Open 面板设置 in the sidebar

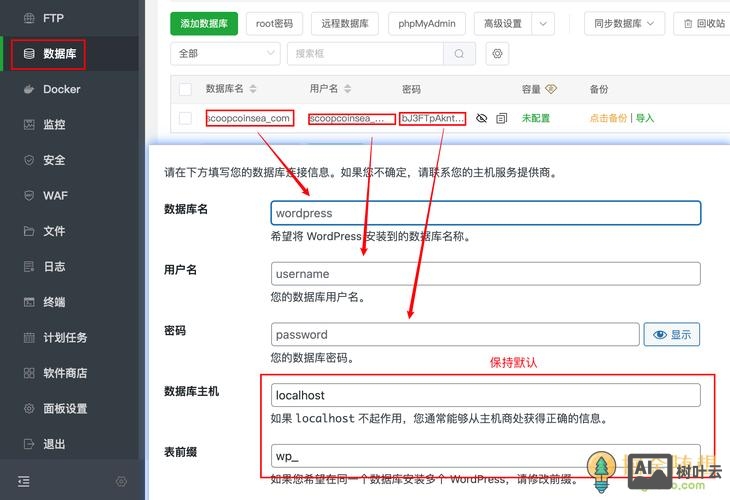click(70, 408)
